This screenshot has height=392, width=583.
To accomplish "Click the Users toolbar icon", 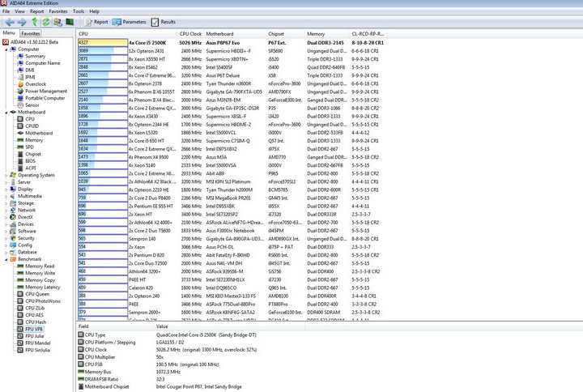I will pos(57,22).
